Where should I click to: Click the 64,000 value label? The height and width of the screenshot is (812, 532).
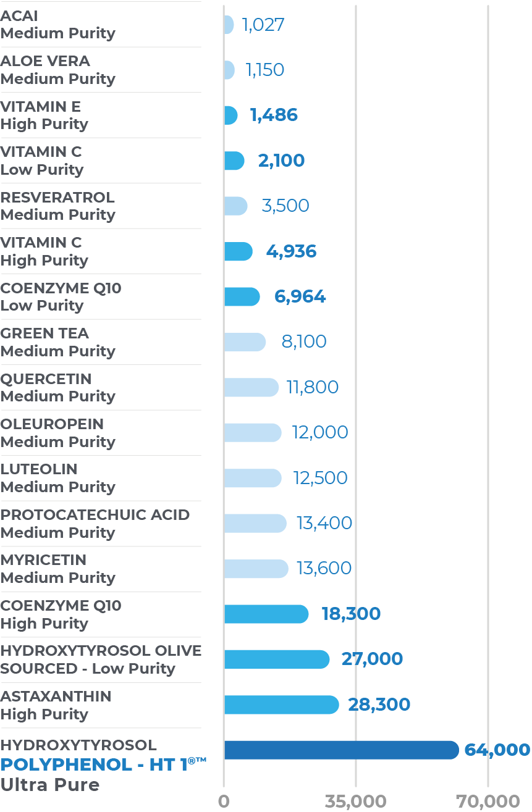497,750
